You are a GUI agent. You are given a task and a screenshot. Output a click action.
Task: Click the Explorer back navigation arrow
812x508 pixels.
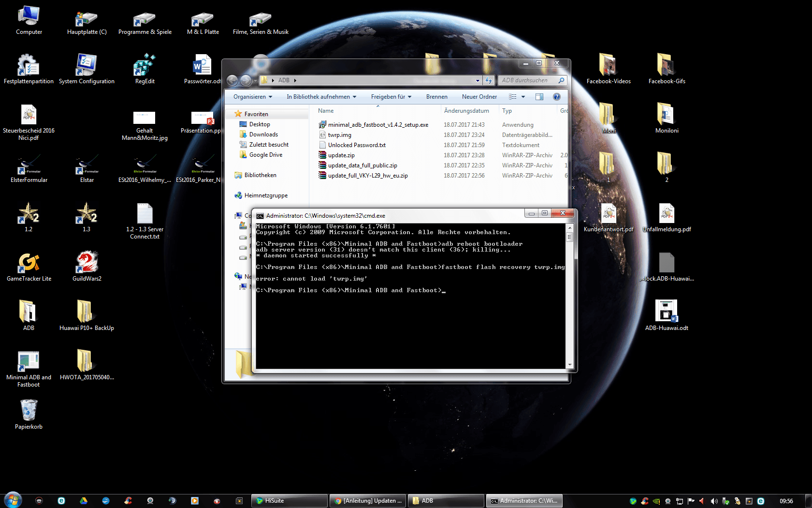pyautogui.click(x=232, y=80)
